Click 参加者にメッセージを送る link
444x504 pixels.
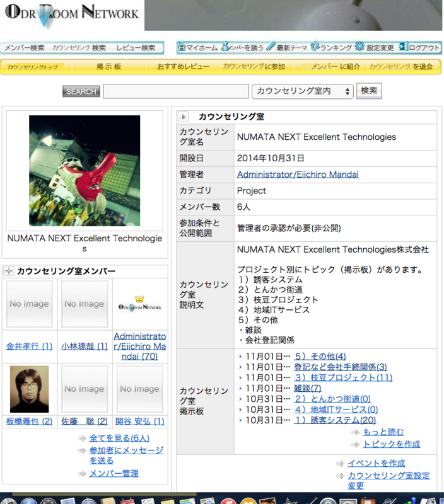click(126, 455)
